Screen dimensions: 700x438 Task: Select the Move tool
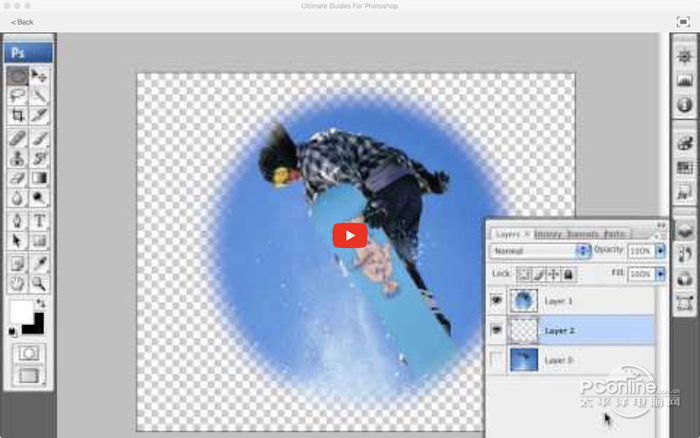pyautogui.click(x=40, y=76)
